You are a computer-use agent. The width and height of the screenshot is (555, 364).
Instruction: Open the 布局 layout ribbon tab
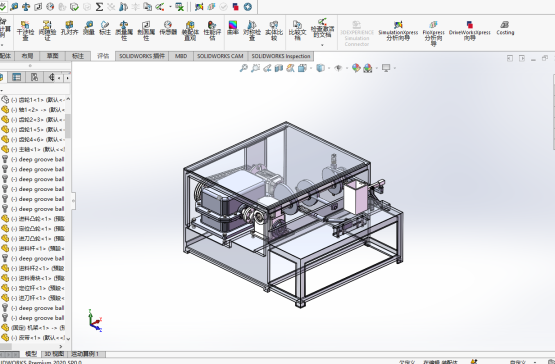pos(27,56)
